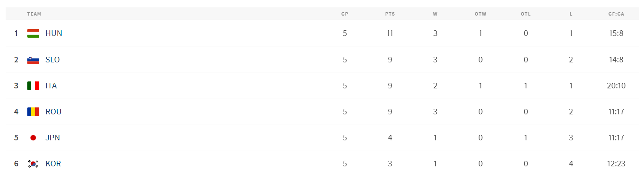Open the ROU team link
This screenshot has width=644, height=175.
click(x=53, y=112)
